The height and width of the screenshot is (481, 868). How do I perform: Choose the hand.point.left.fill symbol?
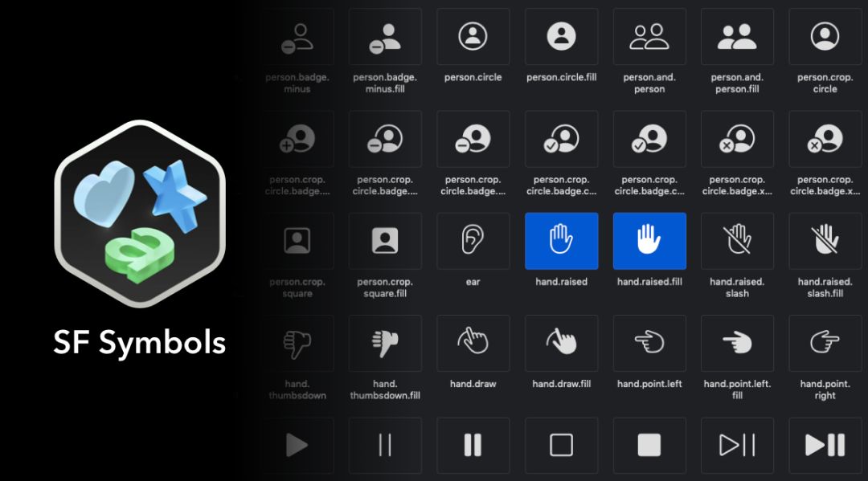coord(737,343)
